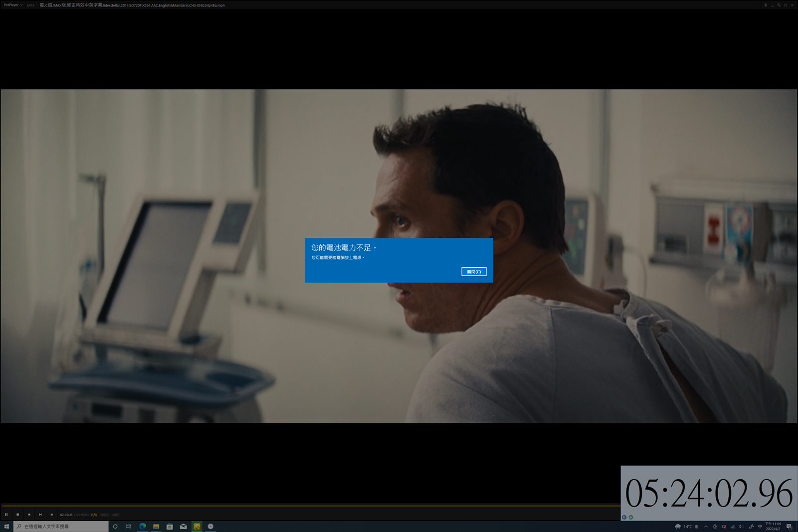Viewport: 798px width, 532px height.
Task: Click the green plus icon on timer
Action: pos(631,517)
